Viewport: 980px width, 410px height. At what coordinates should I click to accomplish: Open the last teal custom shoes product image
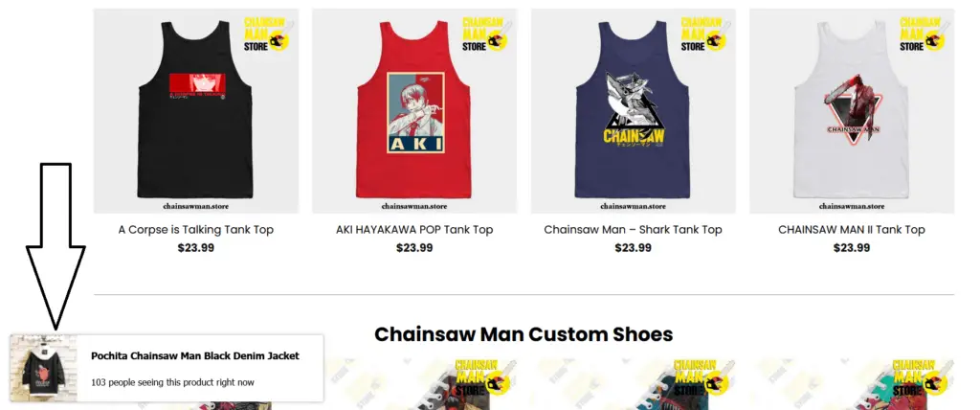click(x=852, y=384)
